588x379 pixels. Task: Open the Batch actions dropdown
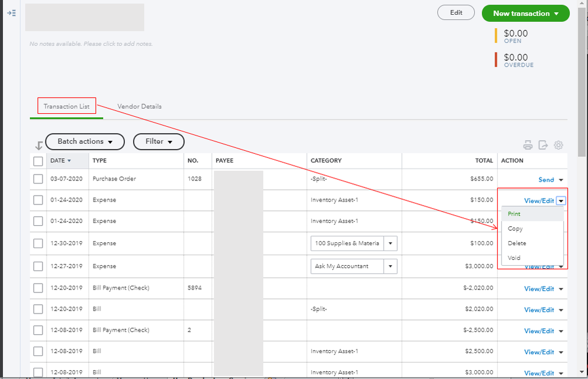tap(85, 141)
